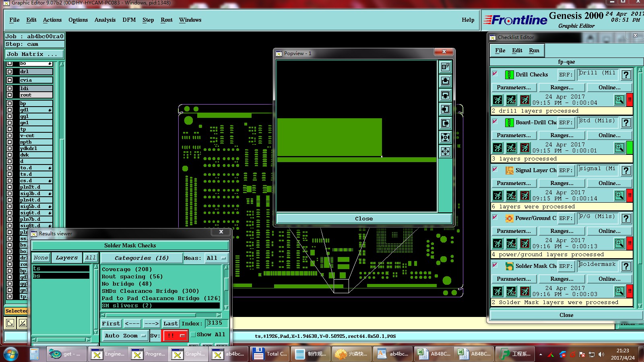
Task: Open results magnifier for Drill Checks
Action: [619, 100]
